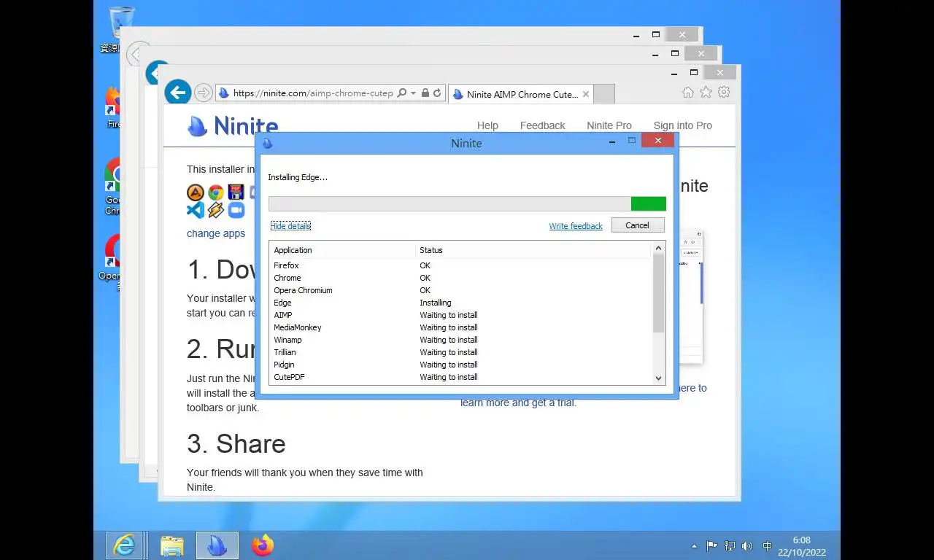Select the MediaMonkey row in the list

tap(460, 327)
